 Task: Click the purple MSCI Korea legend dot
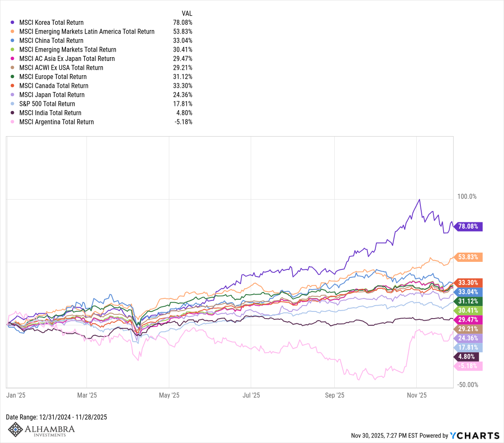(13, 22)
